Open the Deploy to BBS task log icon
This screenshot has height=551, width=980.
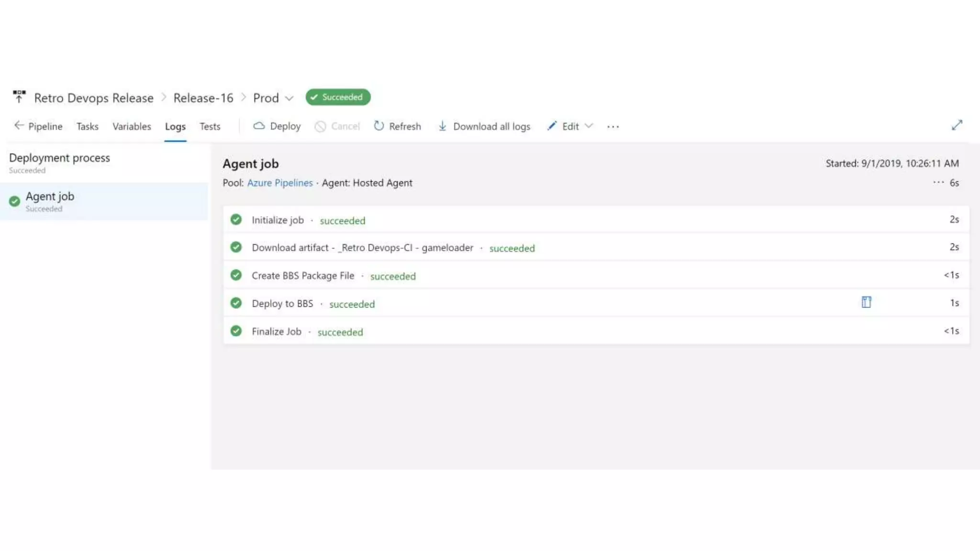click(x=866, y=302)
